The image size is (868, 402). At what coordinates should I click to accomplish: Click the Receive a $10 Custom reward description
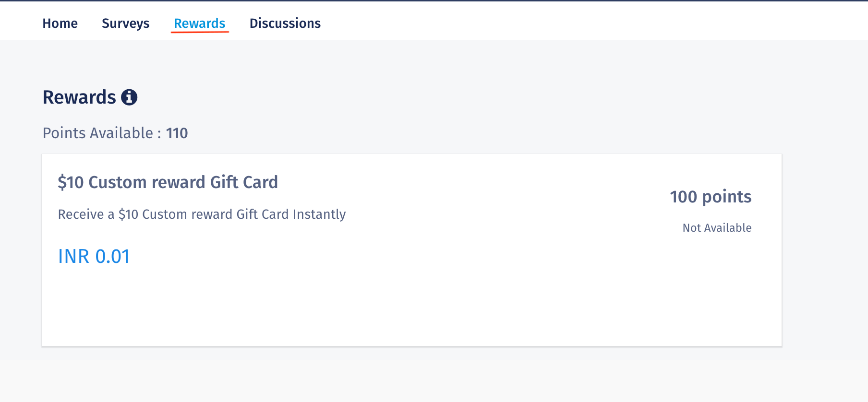coord(202,214)
